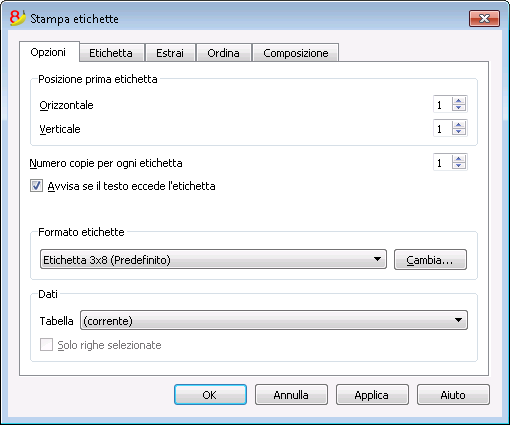Screen dimensions: 510x425
Task: Increase the Orizzontale position value
Action: point(459,101)
